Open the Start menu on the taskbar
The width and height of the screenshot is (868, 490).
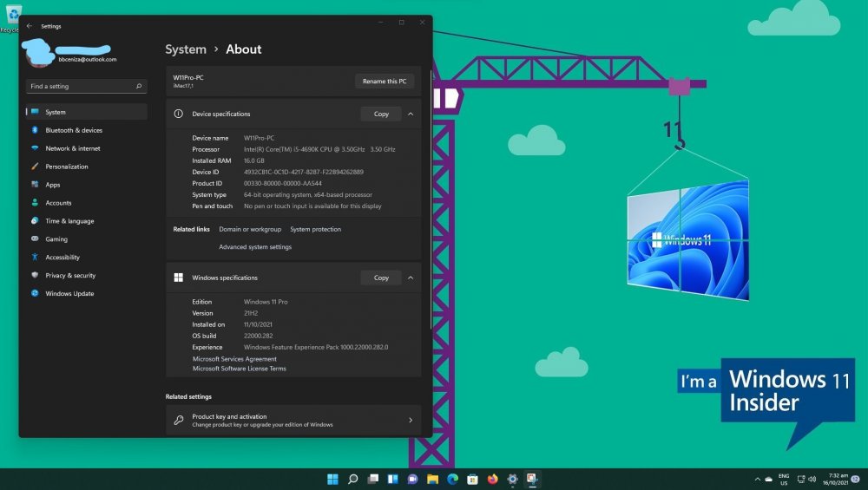point(332,479)
